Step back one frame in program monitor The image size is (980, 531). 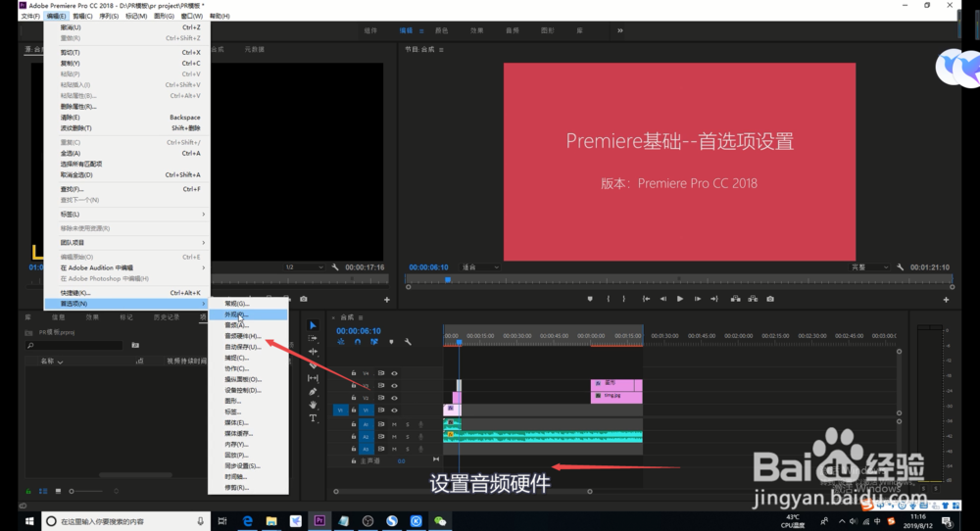tap(663, 299)
